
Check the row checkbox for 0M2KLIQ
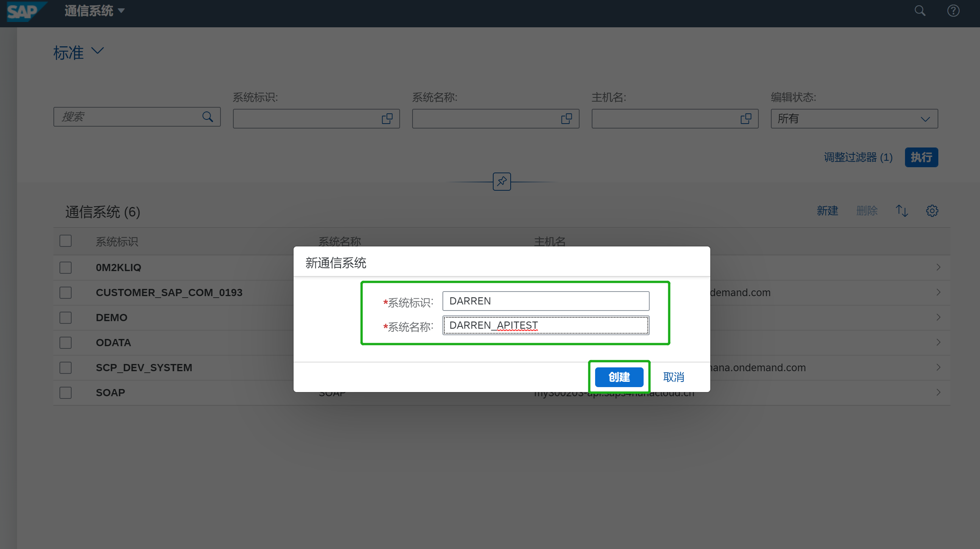pyautogui.click(x=65, y=267)
